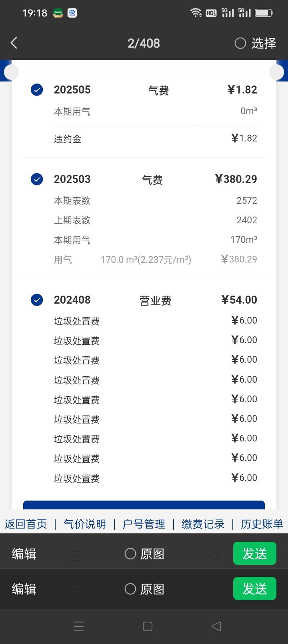Uncheck the 202503 气费 bill
The image size is (288, 644).
[37, 179]
